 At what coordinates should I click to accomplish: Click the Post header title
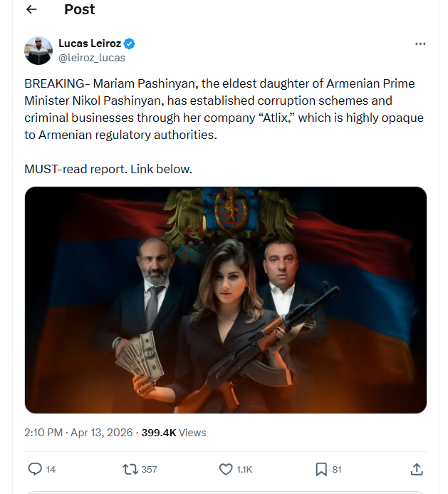point(79,9)
